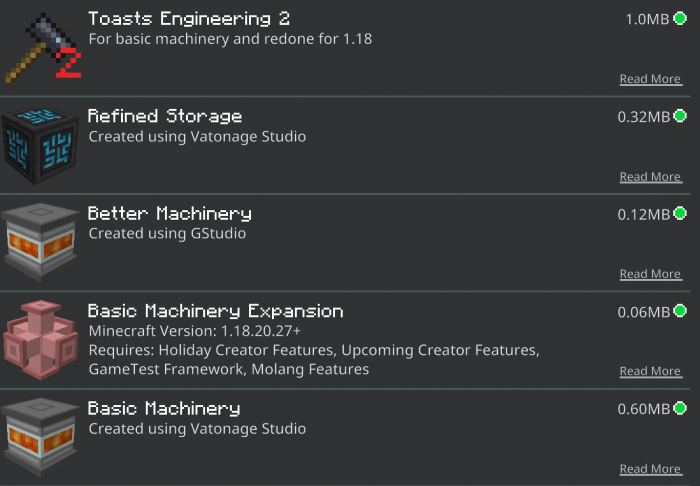700x486 pixels.
Task: Select the Basic Machinery Expansion title
Action: pyautogui.click(x=216, y=311)
